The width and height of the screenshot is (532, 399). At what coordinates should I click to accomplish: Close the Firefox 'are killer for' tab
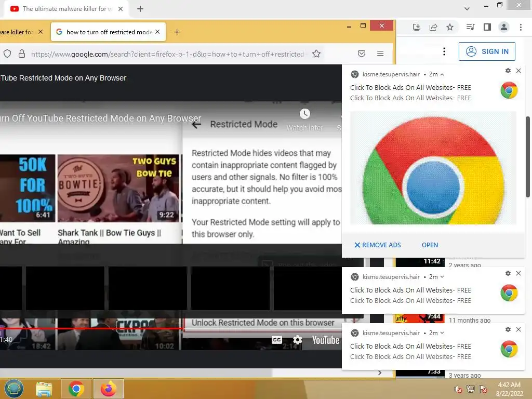(41, 32)
